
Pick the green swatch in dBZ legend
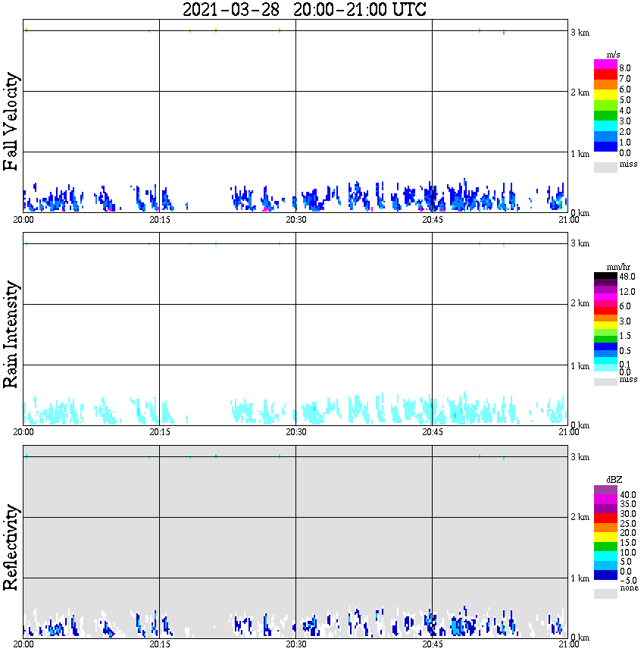pyautogui.click(x=605, y=547)
